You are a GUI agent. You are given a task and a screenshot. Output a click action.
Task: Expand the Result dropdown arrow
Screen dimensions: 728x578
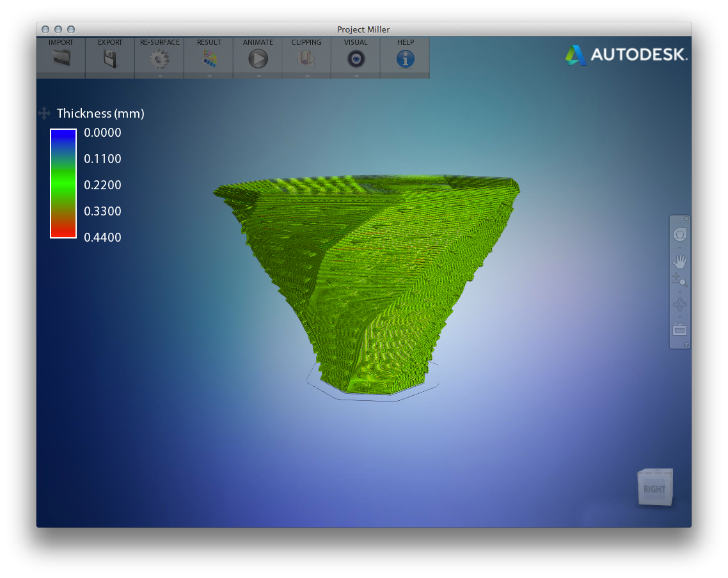tap(209, 75)
